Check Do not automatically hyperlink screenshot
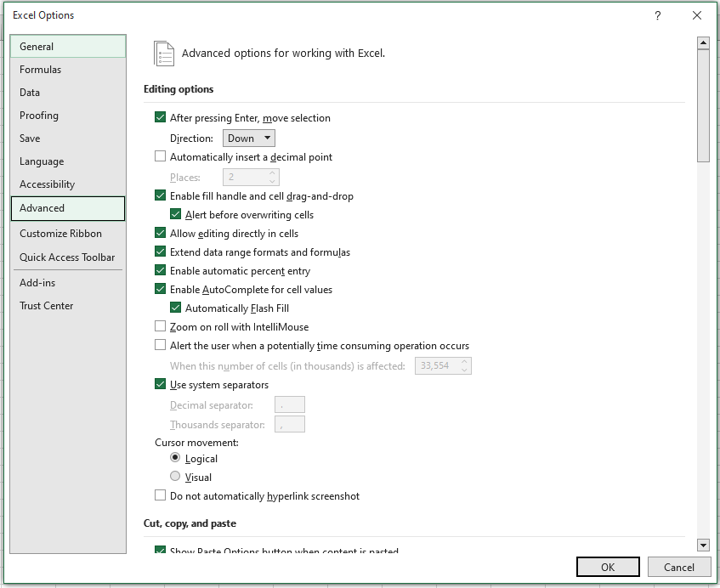The height and width of the screenshot is (588, 720). (x=161, y=495)
